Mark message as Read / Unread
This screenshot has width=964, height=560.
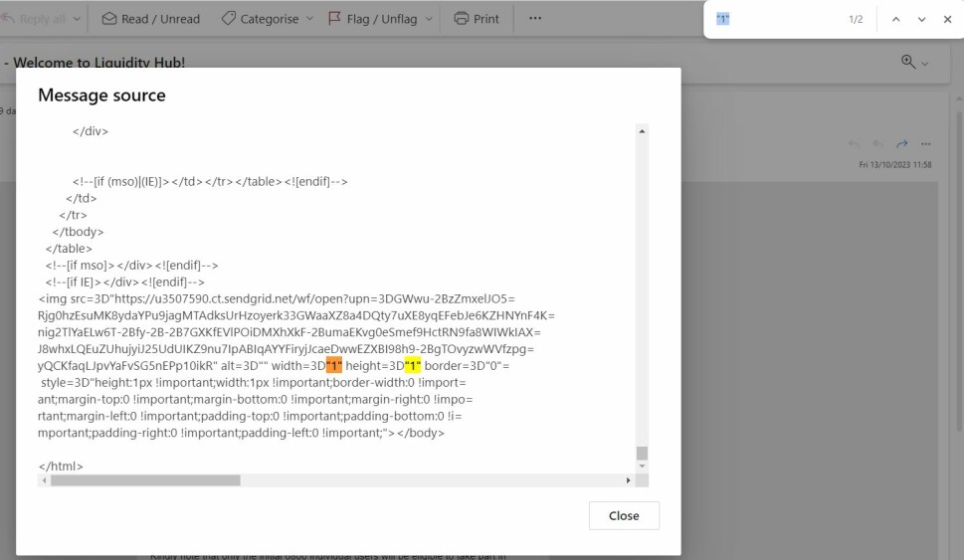pos(150,18)
